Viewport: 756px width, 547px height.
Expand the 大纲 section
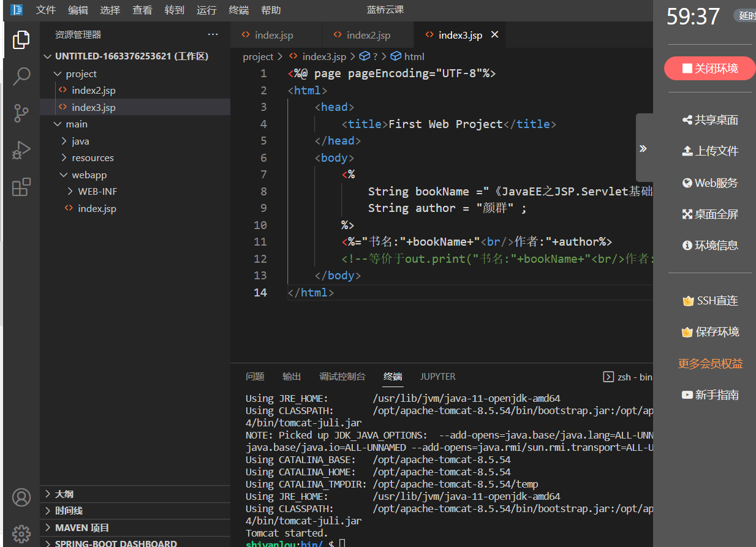[x=135, y=494]
